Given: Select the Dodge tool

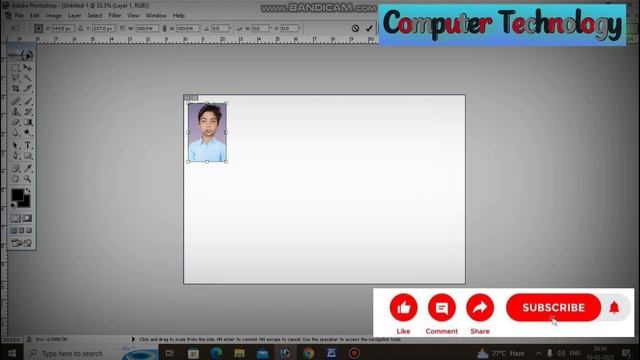Looking at the screenshot, I should [x=27, y=133].
